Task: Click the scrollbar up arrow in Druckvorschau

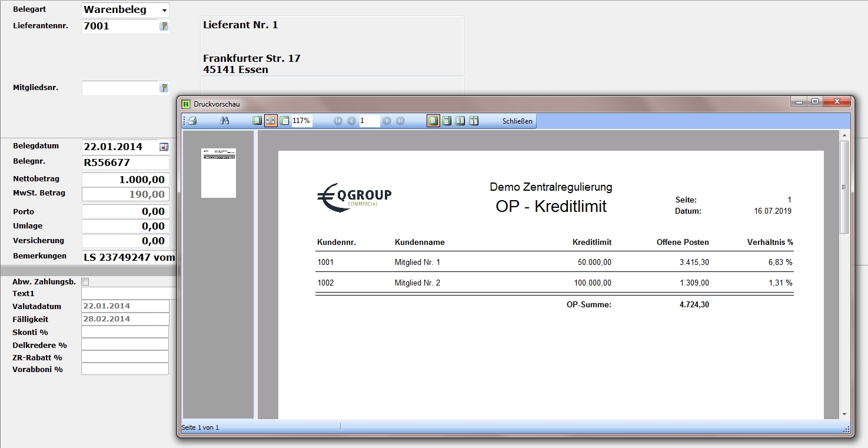Action: (844, 135)
